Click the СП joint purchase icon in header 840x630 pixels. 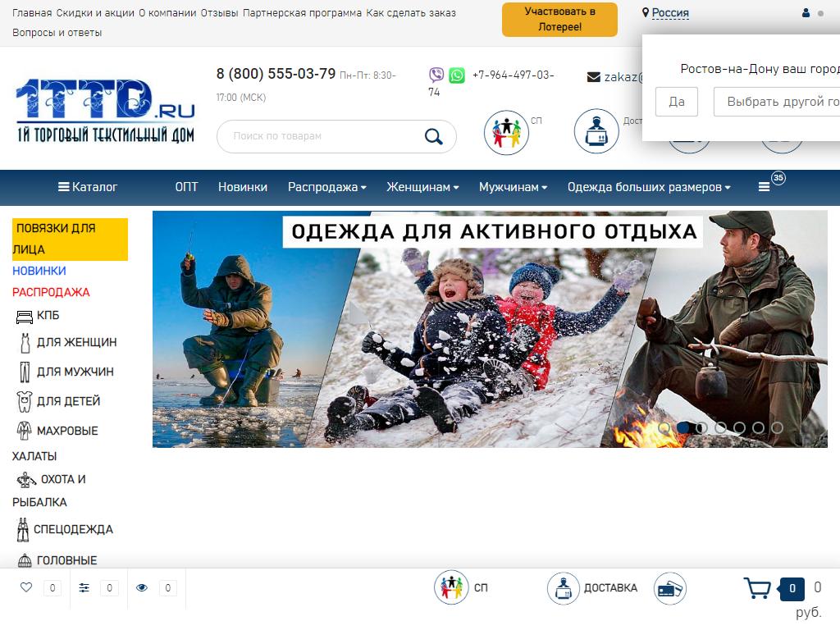point(506,132)
